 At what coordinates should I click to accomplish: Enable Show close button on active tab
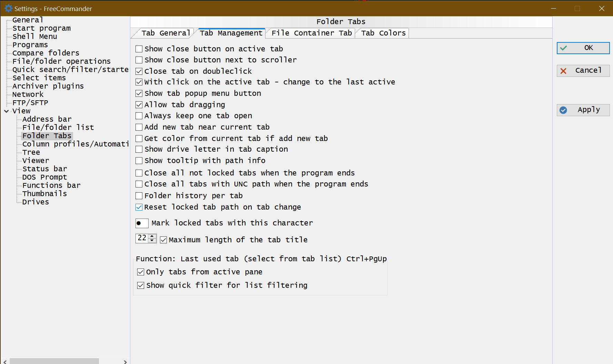[139, 49]
